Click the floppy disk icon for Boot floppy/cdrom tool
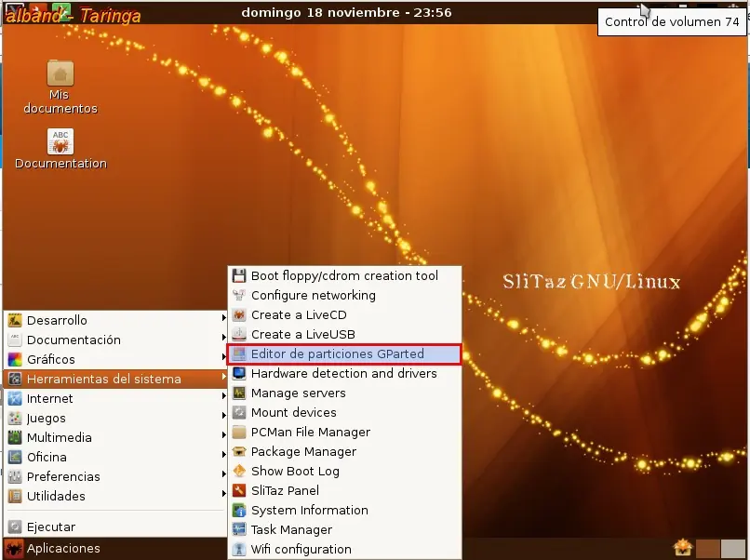Image resolution: width=750 pixels, height=560 pixels. (x=239, y=276)
